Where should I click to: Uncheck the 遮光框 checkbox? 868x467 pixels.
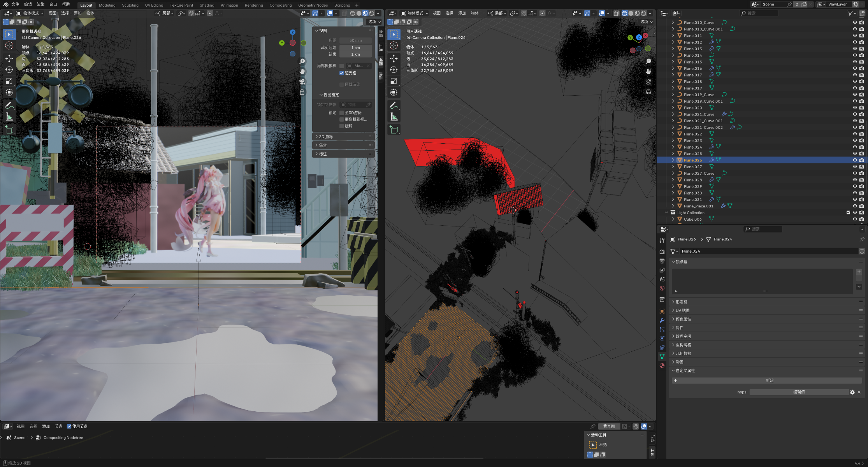click(x=342, y=73)
